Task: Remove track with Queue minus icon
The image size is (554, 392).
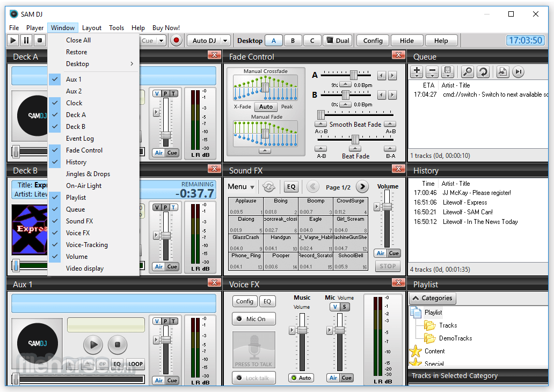Action: (432, 72)
